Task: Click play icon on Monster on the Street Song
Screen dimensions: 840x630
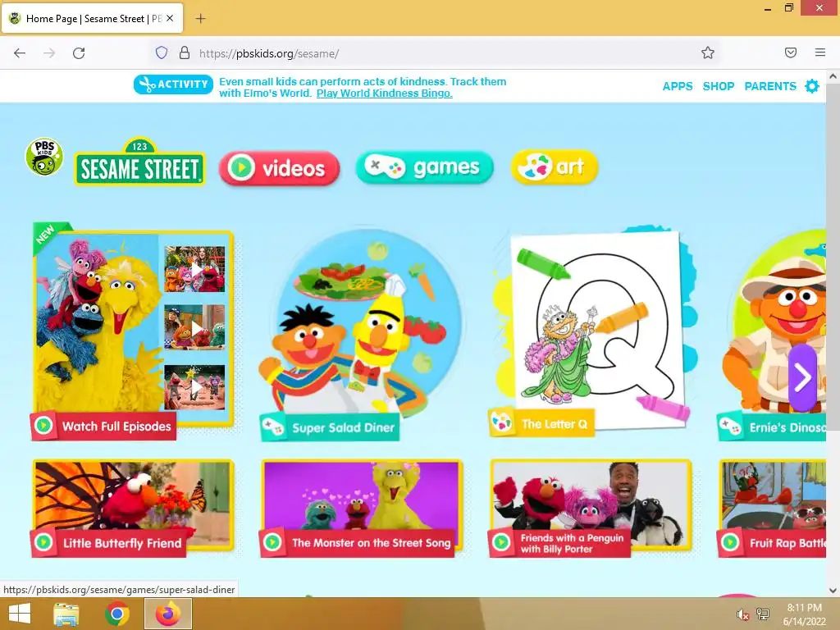Action: (272, 542)
